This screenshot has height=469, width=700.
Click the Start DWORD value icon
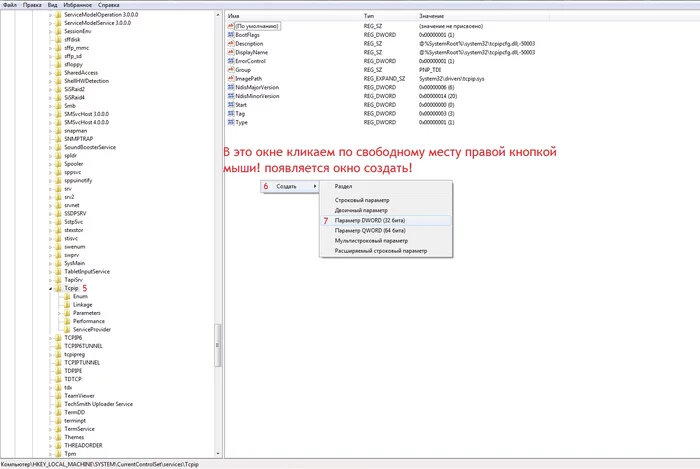231,104
